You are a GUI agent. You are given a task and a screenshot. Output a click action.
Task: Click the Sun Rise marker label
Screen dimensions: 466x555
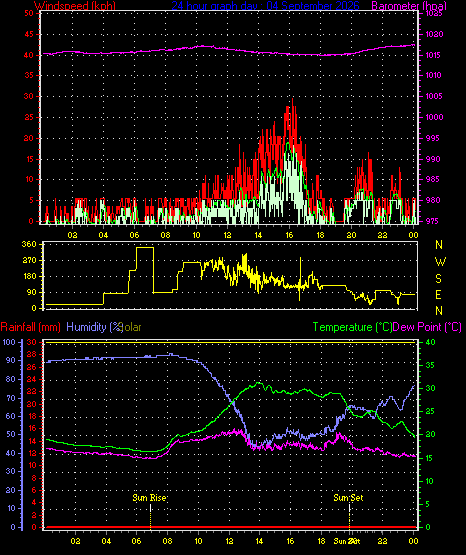pos(149,498)
